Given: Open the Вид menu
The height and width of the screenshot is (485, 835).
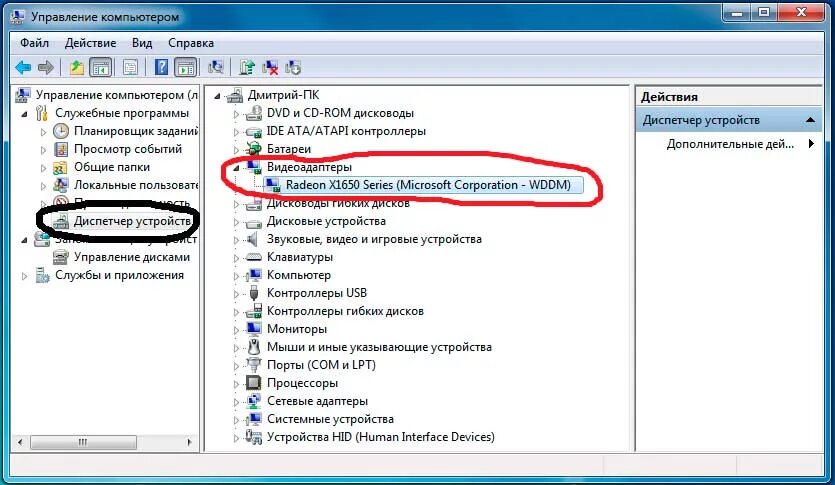Looking at the screenshot, I should coord(142,43).
